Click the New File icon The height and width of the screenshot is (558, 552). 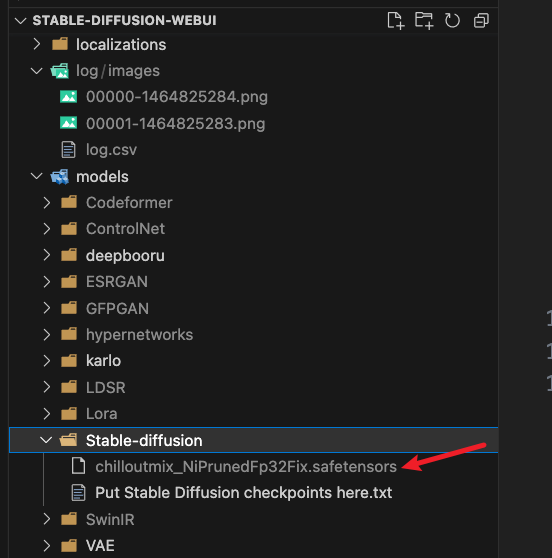pyautogui.click(x=395, y=20)
